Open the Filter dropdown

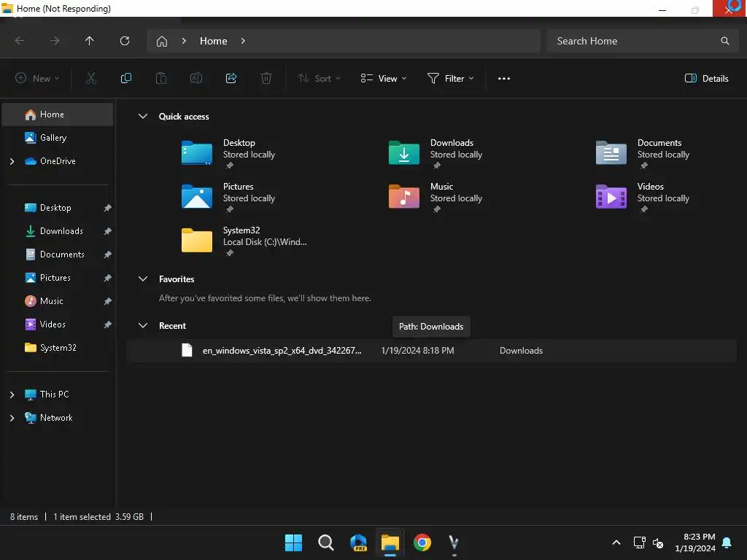tap(451, 79)
